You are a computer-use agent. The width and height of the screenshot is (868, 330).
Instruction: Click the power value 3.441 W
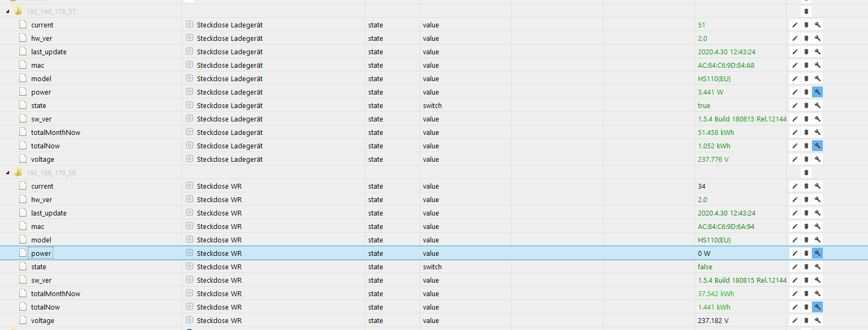tap(710, 92)
